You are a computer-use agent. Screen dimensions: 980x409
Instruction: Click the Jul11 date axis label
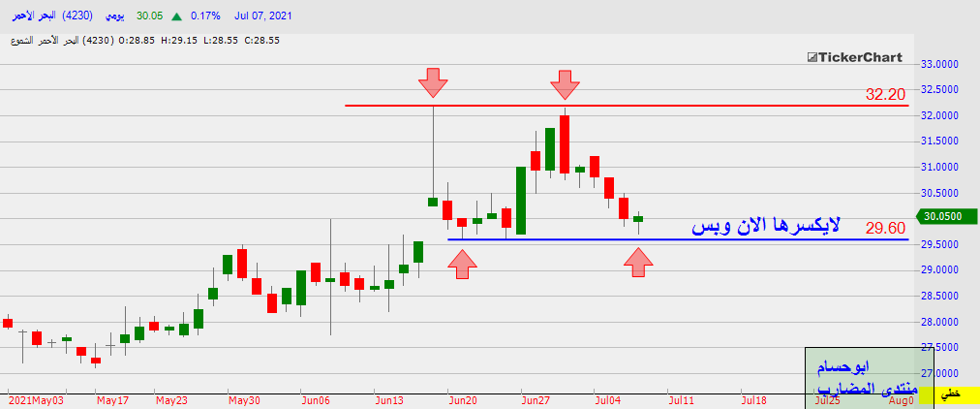coord(681,400)
